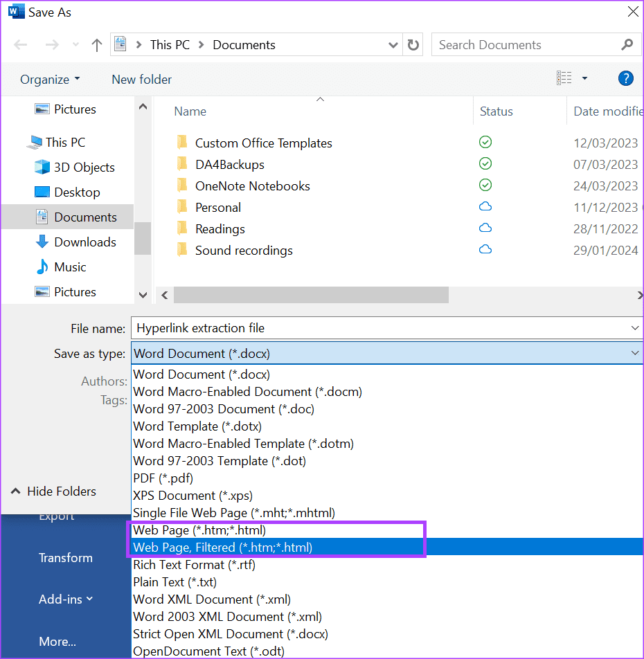Open Desktop in navigation pane
644x659 pixels.
pyautogui.click(x=67, y=192)
